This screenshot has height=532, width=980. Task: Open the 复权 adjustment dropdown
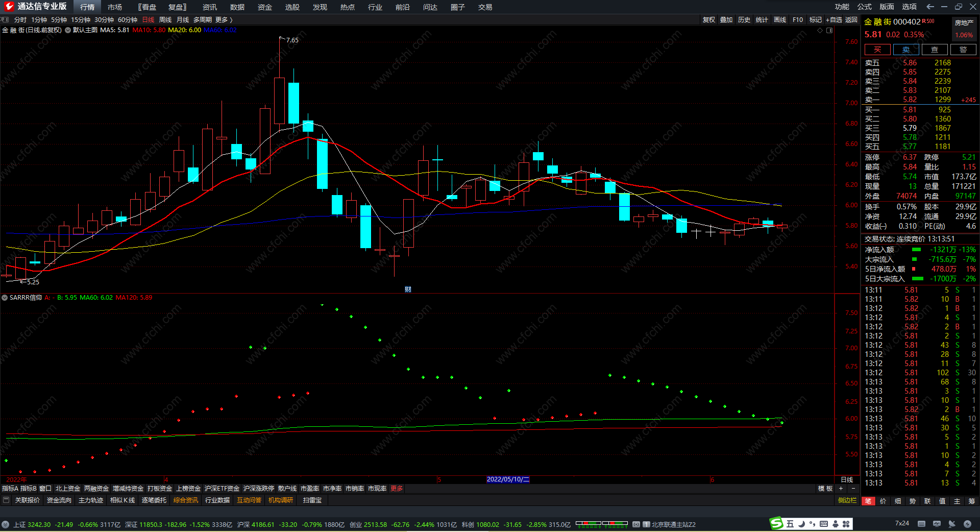pos(709,20)
